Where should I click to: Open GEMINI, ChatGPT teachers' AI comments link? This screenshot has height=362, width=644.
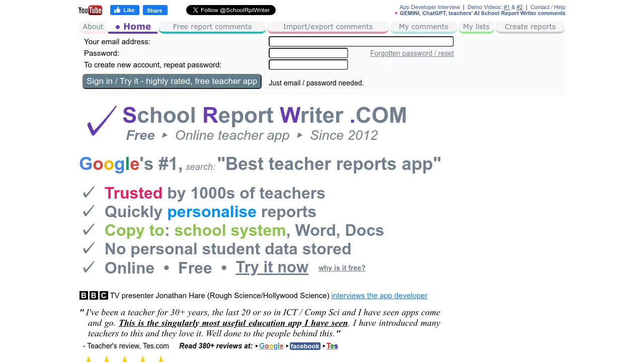click(482, 13)
